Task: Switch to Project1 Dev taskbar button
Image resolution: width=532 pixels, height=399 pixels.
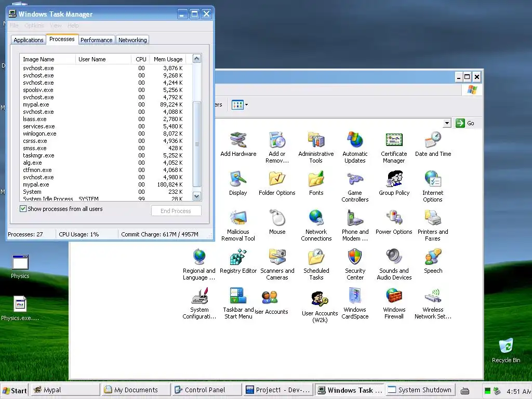Action: (278, 390)
